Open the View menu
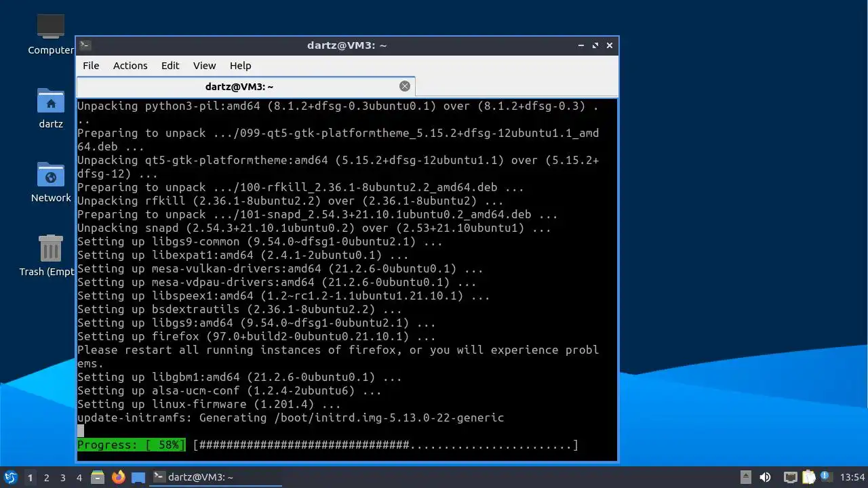 (x=204, y=66)
